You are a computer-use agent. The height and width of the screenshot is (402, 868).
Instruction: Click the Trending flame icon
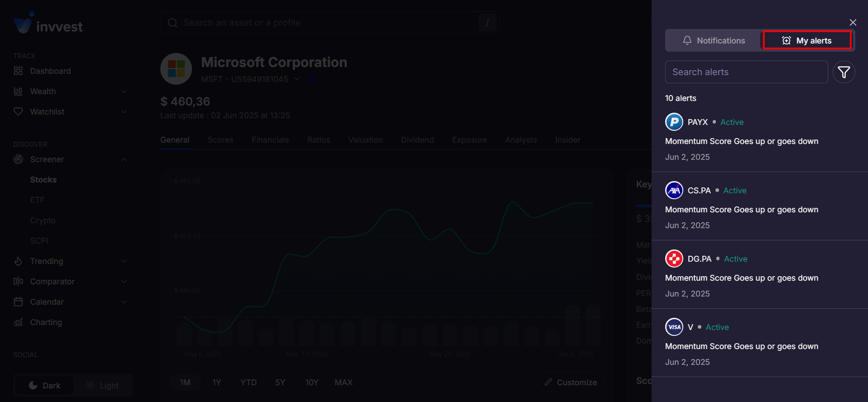click(18, 261)
